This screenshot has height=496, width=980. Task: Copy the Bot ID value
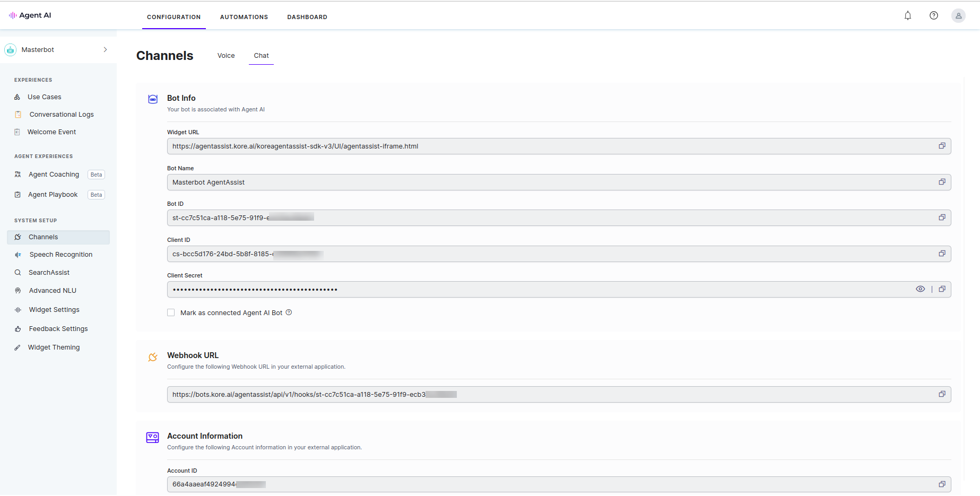942,217
